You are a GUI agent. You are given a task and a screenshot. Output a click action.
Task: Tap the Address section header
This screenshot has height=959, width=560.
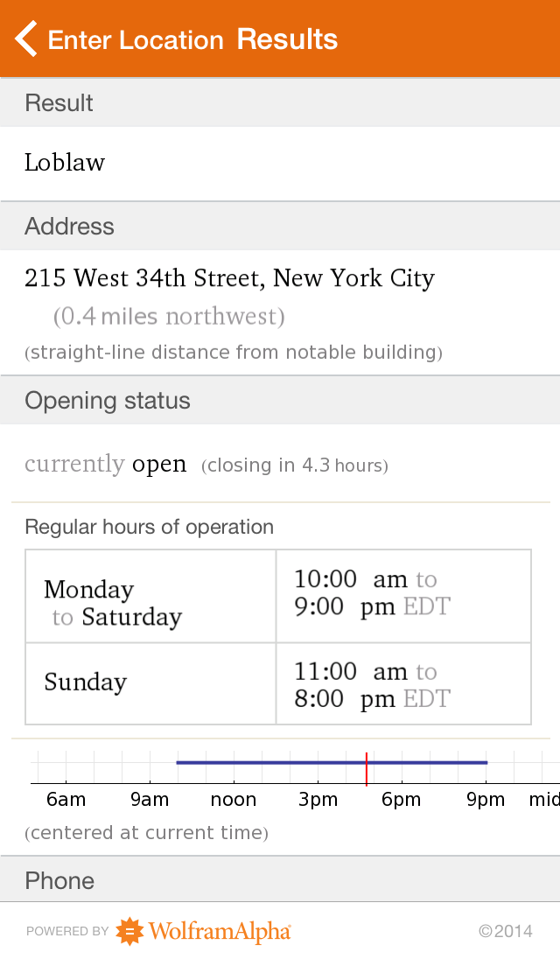click(x=69, y=227)
